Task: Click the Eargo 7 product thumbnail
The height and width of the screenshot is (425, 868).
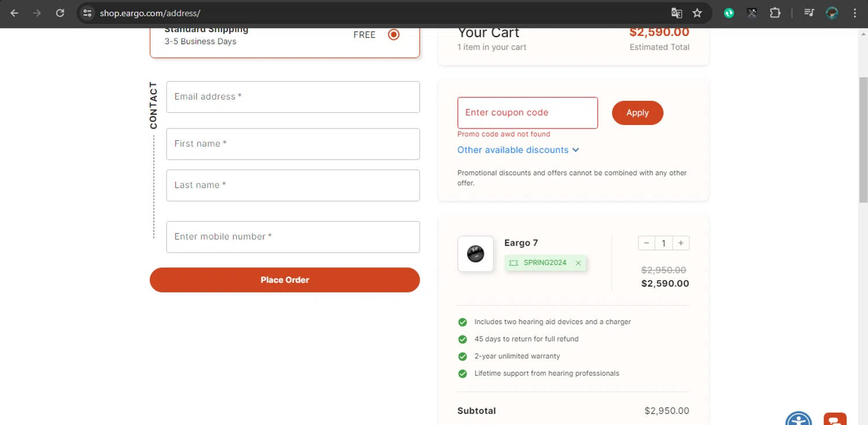Action: (x=476, y=254)
